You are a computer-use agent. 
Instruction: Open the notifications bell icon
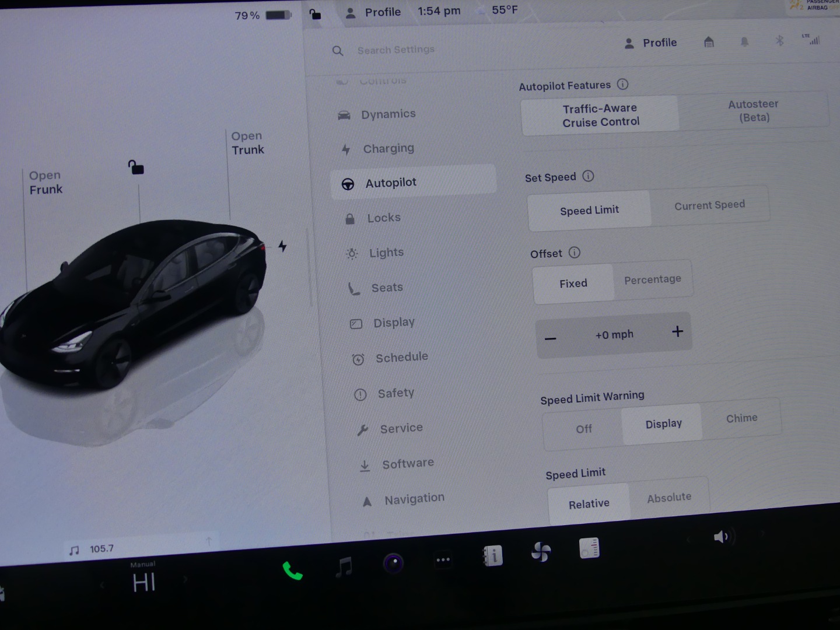pyautogui.click(x=744, y=42)
